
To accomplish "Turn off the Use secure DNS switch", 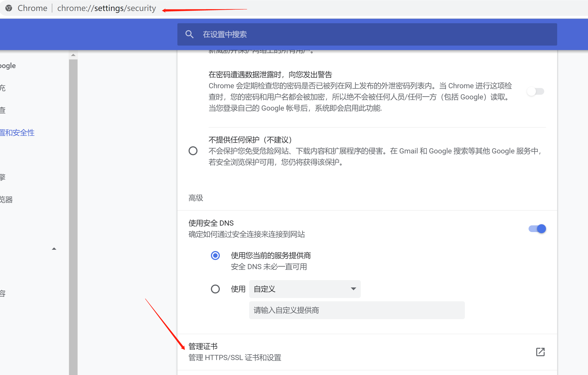I will pos(537,229).
